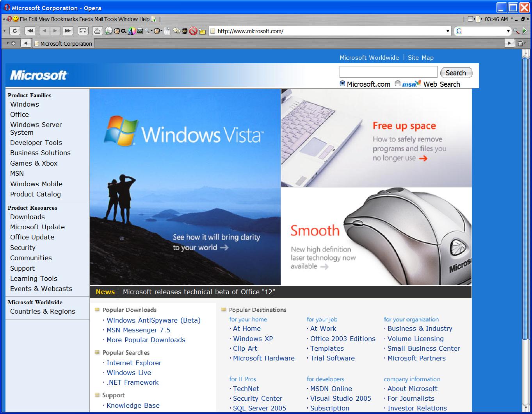Viewport: 532px width, 414px height.
Task: Open the Google search engine dropdown
Action: pos(508,31)
